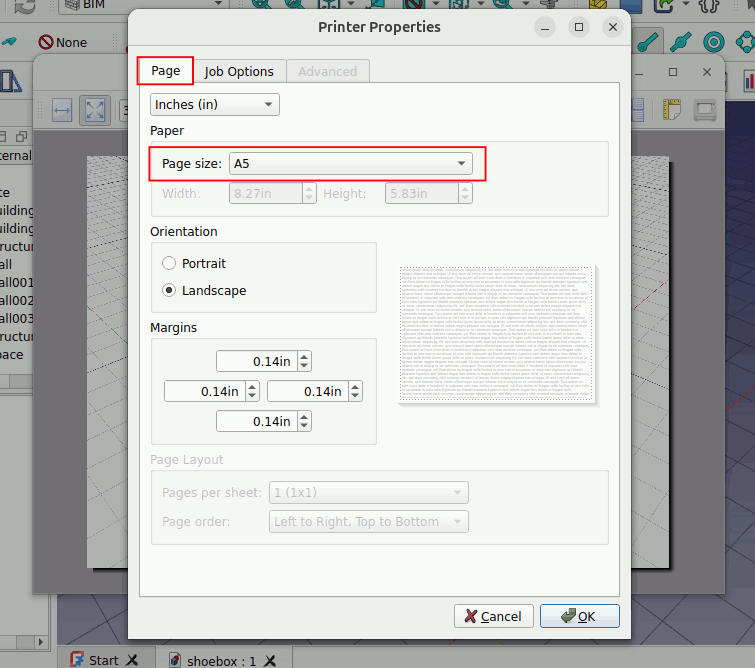This screenshot has height=668, width=755.
Task: Switch to the Job Options tab
Action: click(239, 71)
